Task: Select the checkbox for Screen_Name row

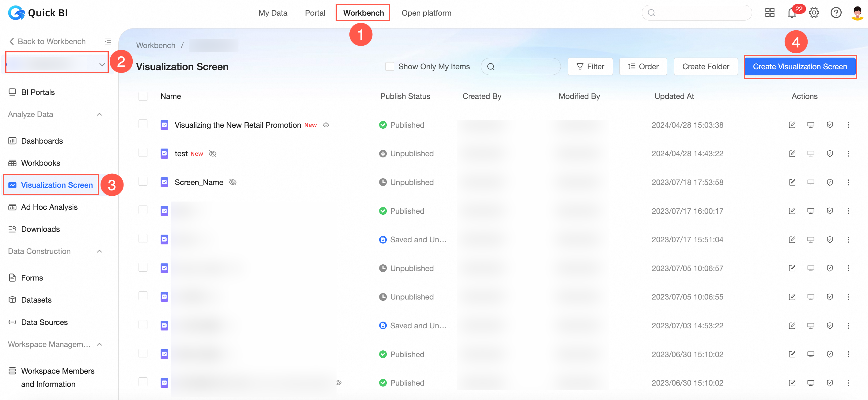Action: 143,182
